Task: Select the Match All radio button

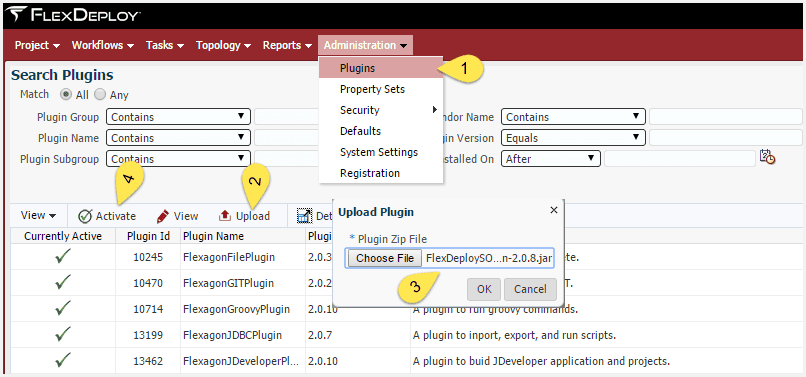Action: (x=66, y=95)
